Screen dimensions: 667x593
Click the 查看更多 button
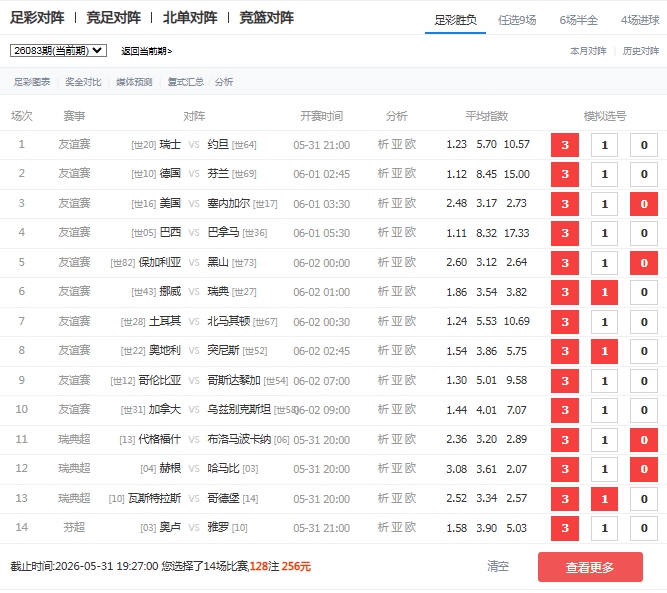[x=590, y=567]
